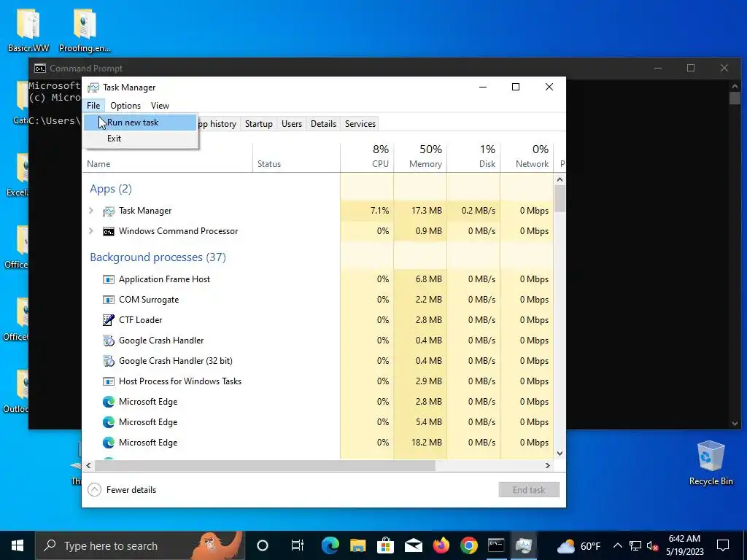This screenshot has width=747, height=560.
Task: Switch to the Details tab
Action: [x=323, y=124]
